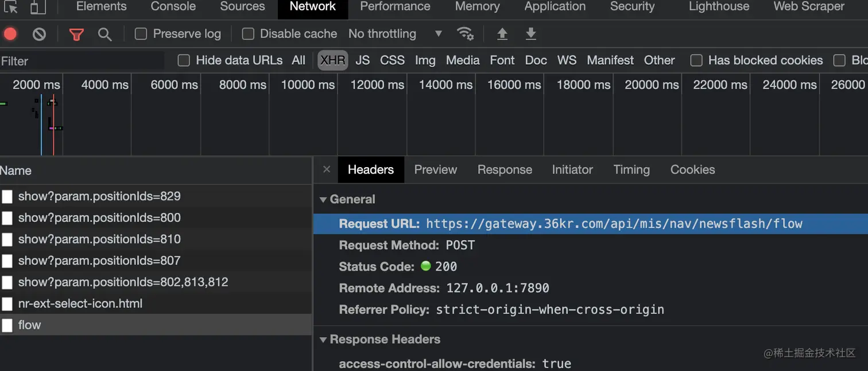Switch to the Memory panel
This screenshot has width=868, height=371.
[x=477, y=7]
